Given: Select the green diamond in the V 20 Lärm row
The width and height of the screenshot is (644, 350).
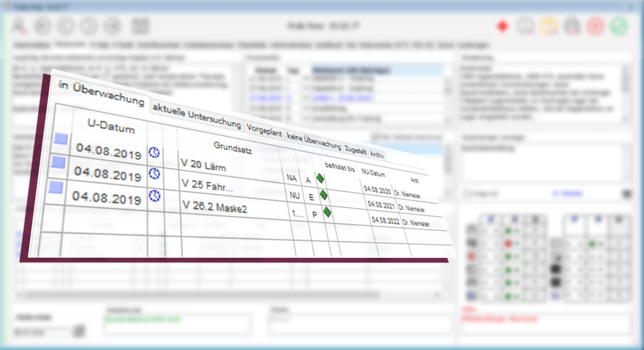Looking at the screenshot, I should tap(320, 178).
